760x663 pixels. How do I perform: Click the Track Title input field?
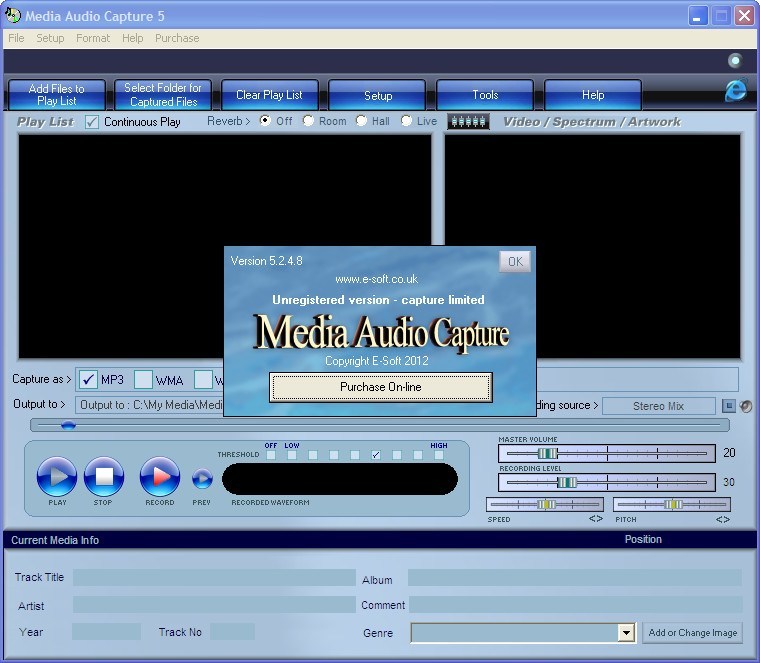point(214,577)
